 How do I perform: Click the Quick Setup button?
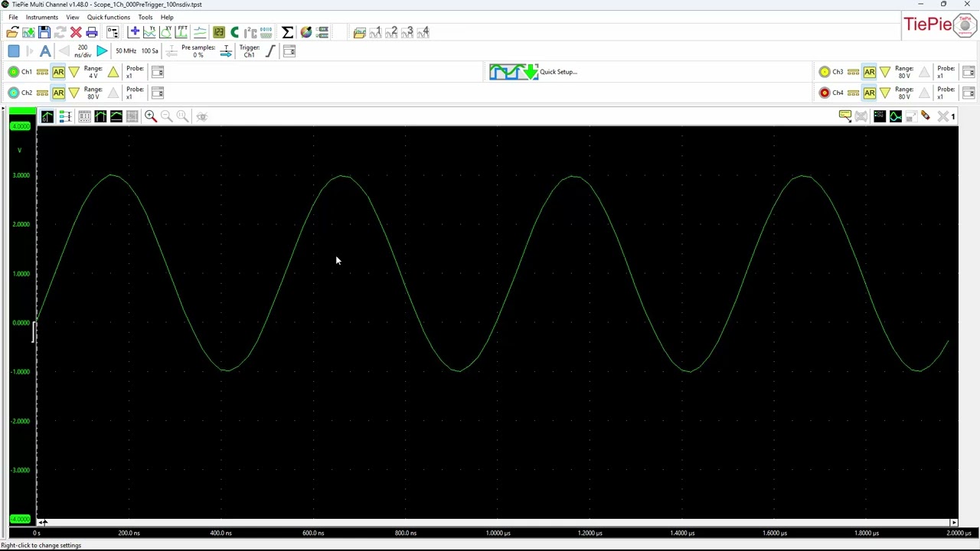(534, 72)
